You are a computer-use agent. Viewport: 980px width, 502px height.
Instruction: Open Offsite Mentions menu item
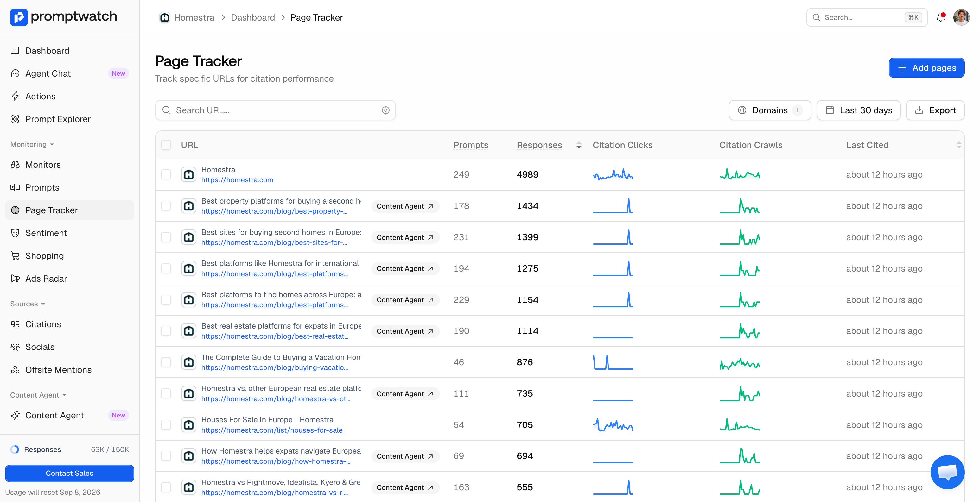(x=70, y=370)
